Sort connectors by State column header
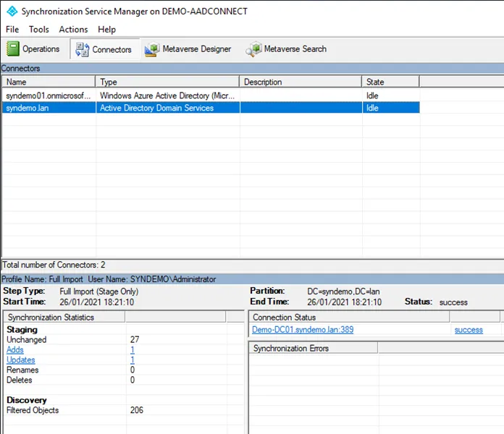 [390, 82]
